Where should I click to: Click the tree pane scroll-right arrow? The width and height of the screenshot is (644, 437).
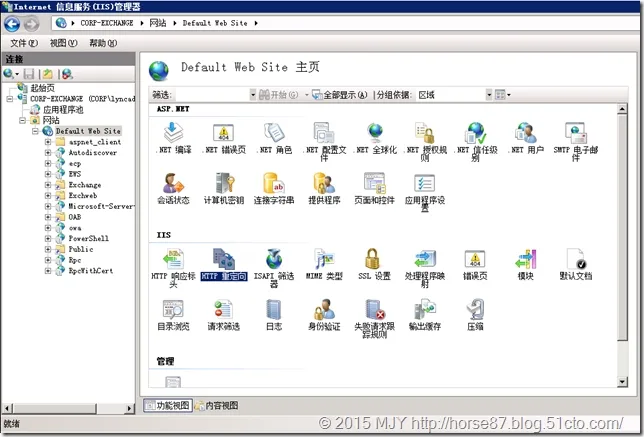point(129,408)
